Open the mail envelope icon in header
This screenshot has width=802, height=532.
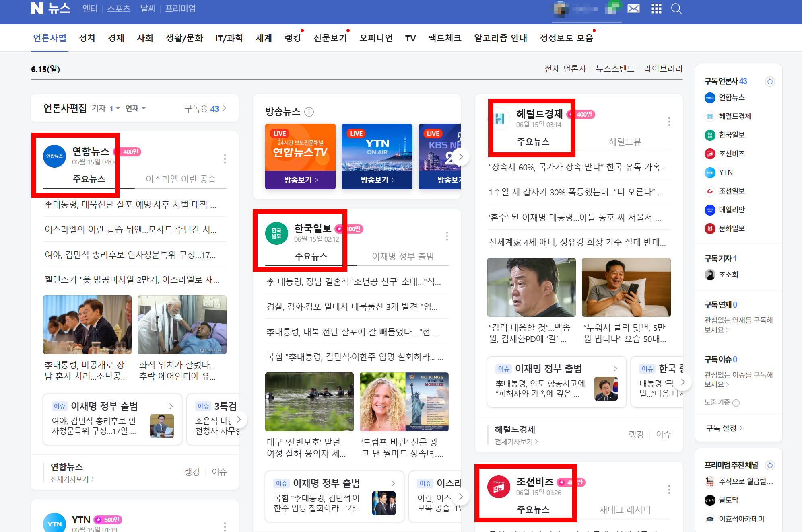click(633, 8)
